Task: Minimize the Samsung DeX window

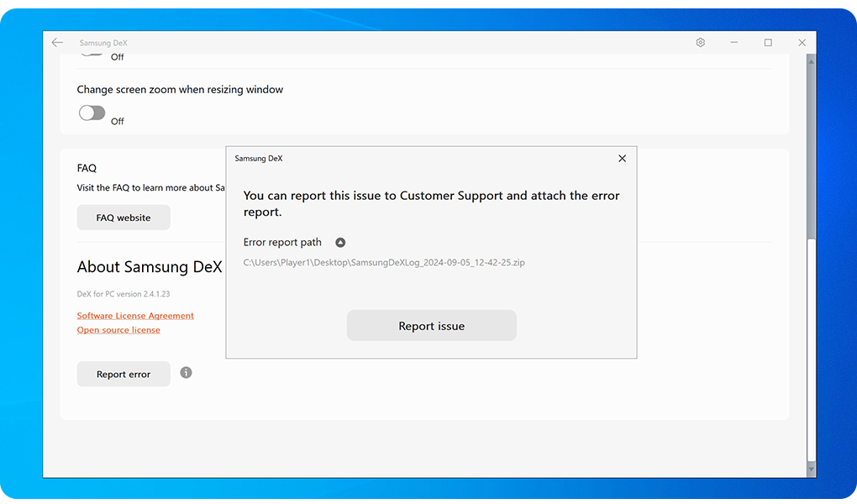Action: pyautogui.click(x=734, y=43)
